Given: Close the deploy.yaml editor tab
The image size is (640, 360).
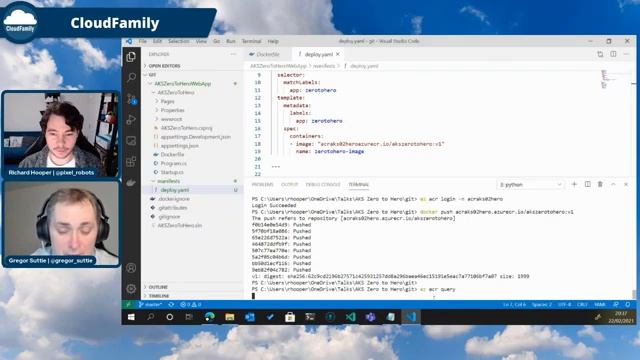Looking at the screenshot, I should coord(338,54).
